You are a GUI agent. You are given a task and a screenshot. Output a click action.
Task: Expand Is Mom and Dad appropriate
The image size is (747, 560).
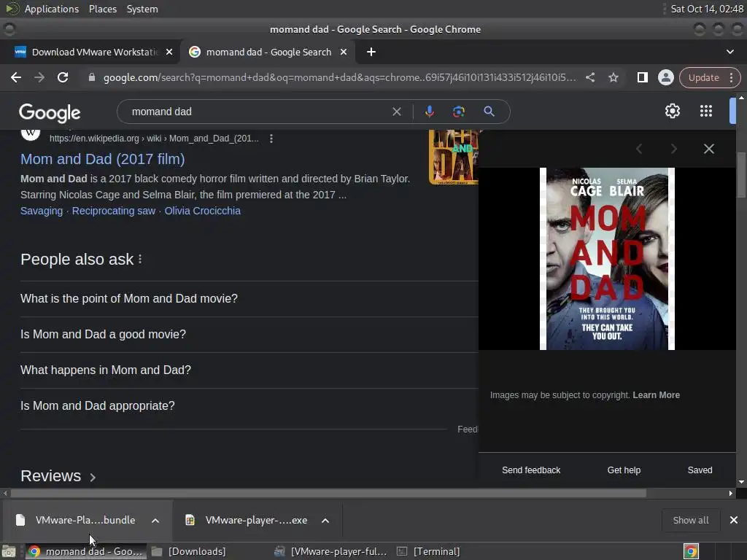249,405
